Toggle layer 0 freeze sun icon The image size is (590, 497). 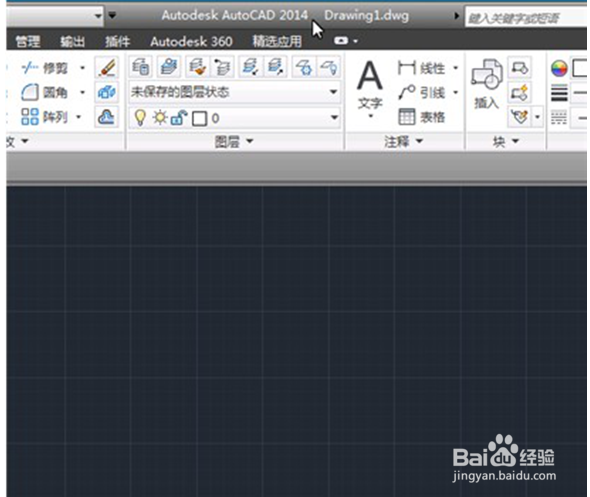coord(160,118)
